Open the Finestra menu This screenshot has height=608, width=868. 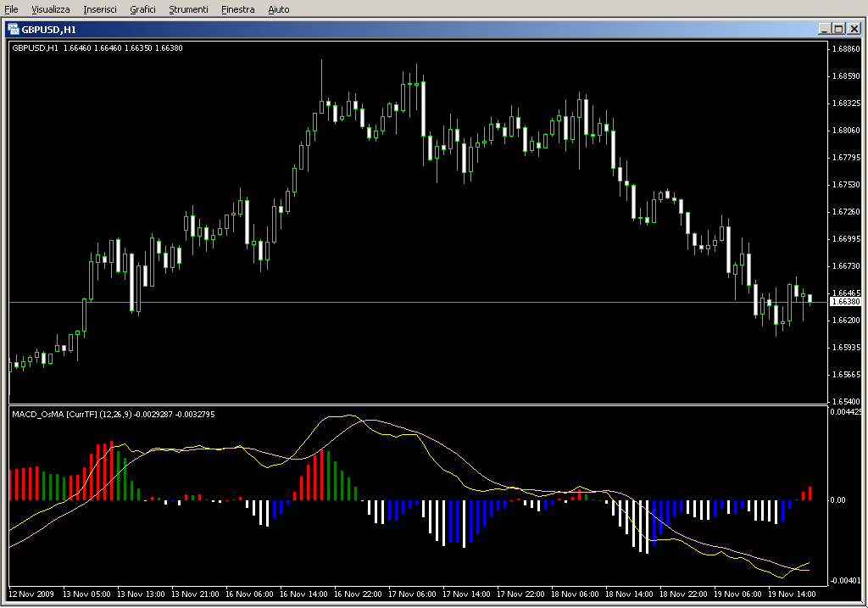(237, 9)
